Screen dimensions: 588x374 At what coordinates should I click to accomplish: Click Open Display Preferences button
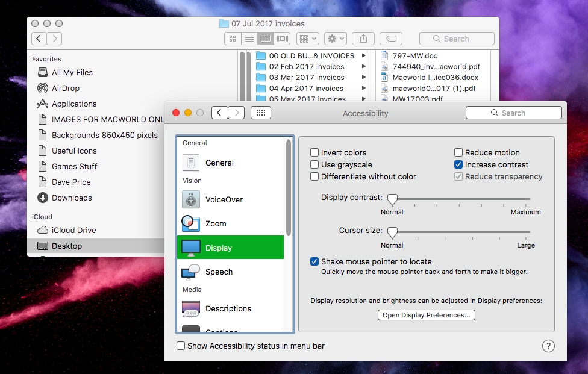click(426, 315)
